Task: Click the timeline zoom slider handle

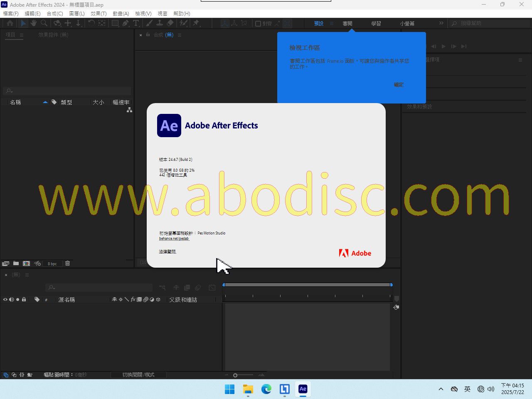Action: pos(235,375)
